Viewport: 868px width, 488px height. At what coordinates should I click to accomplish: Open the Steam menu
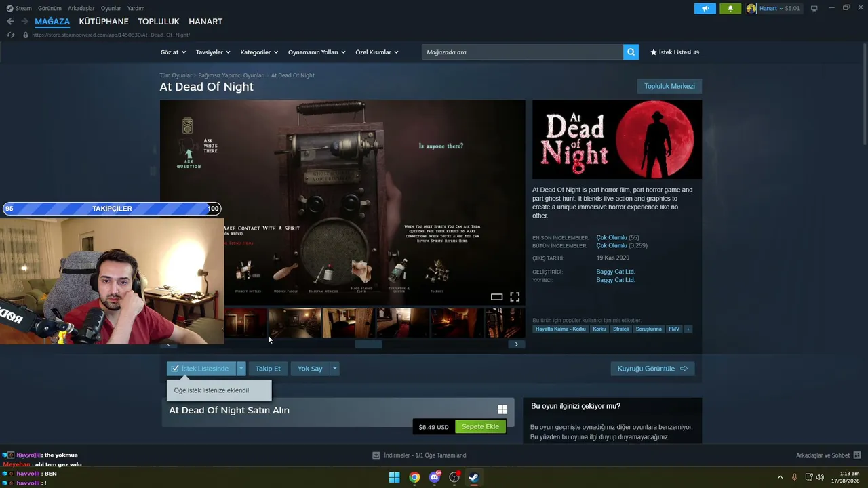[x=19, y=8]
